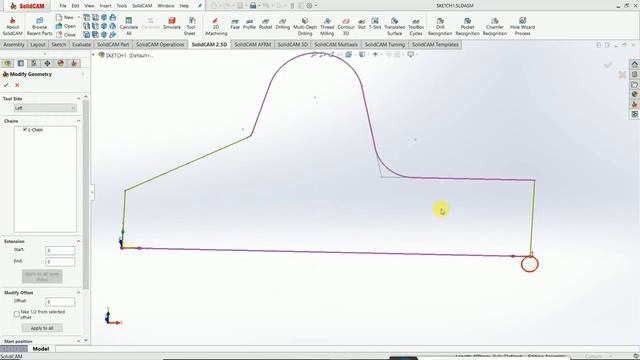
Task: Start Chamfer Recognition
Action: point(495,27)
